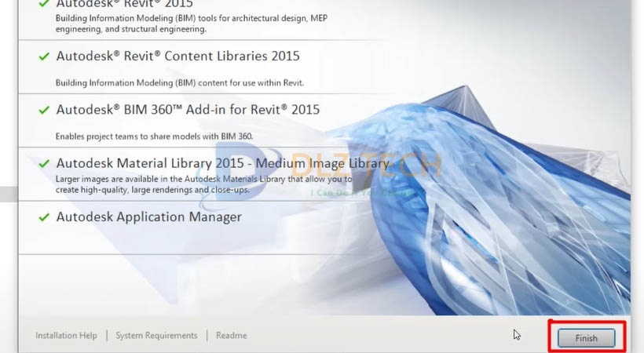
Task: Click checkmark beside Autodesk Material Library 2015
Action: coord(44,163)
